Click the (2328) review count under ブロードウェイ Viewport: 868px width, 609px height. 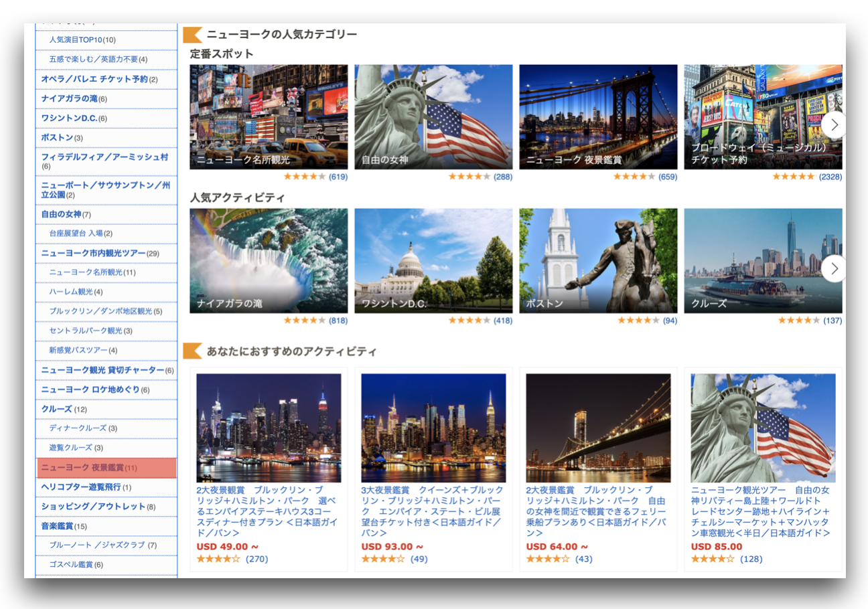point(830,177)
